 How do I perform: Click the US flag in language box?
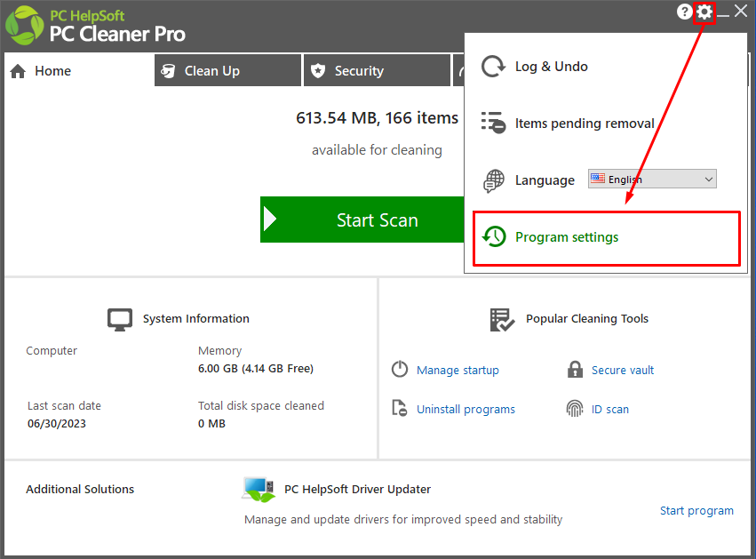pyautogui.click(x=598, y=179)
